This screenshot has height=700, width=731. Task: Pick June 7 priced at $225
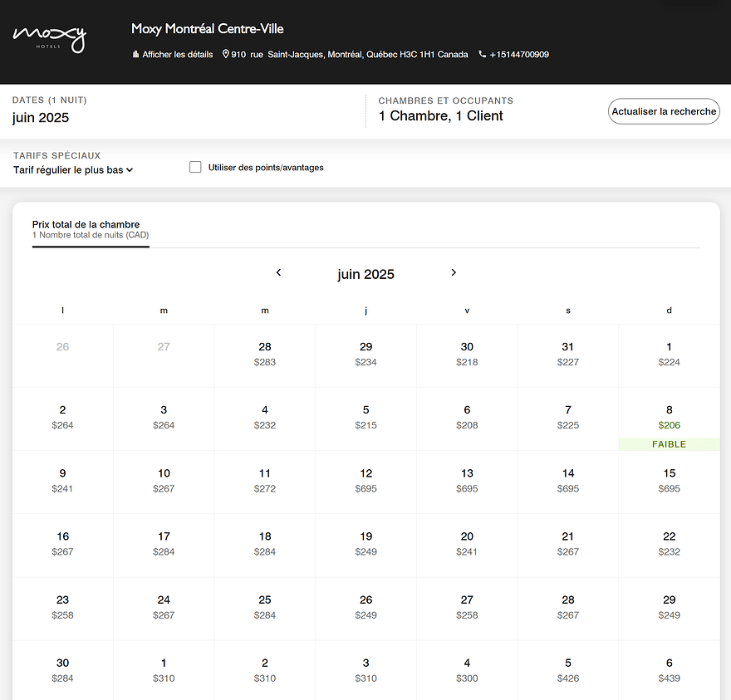tap(568, 419)
